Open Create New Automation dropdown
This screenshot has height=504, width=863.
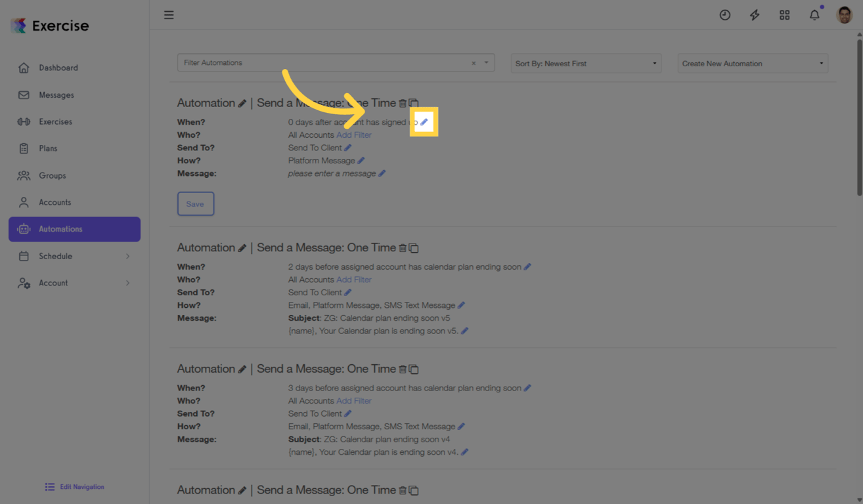[x=753, y=64]
